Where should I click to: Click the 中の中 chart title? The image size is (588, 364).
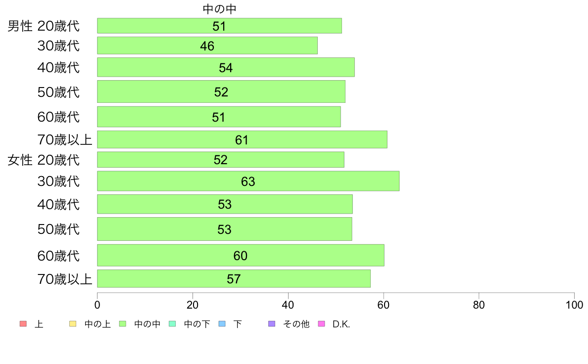click(219, 9)
